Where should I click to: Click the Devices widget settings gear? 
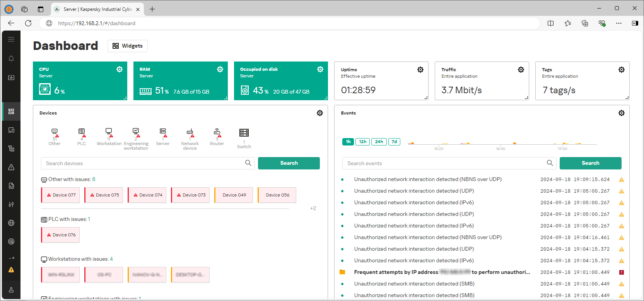click(320, 113)
